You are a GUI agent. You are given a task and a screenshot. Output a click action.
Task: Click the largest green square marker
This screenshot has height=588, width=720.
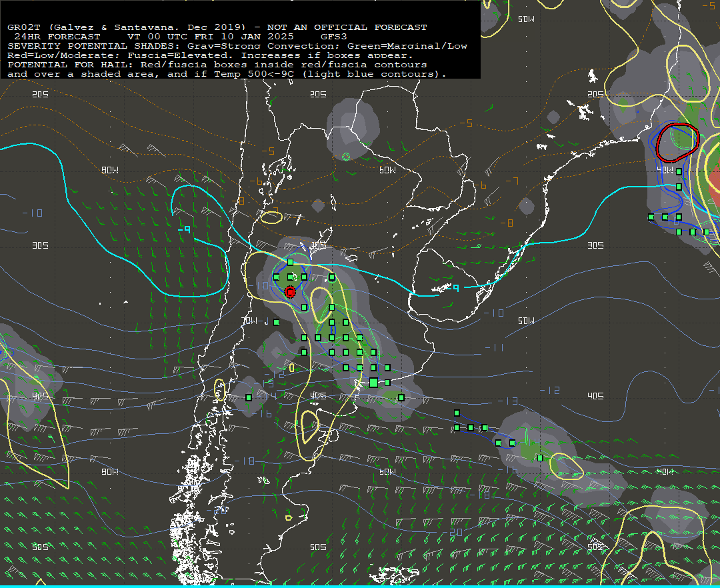coord(374,383)
